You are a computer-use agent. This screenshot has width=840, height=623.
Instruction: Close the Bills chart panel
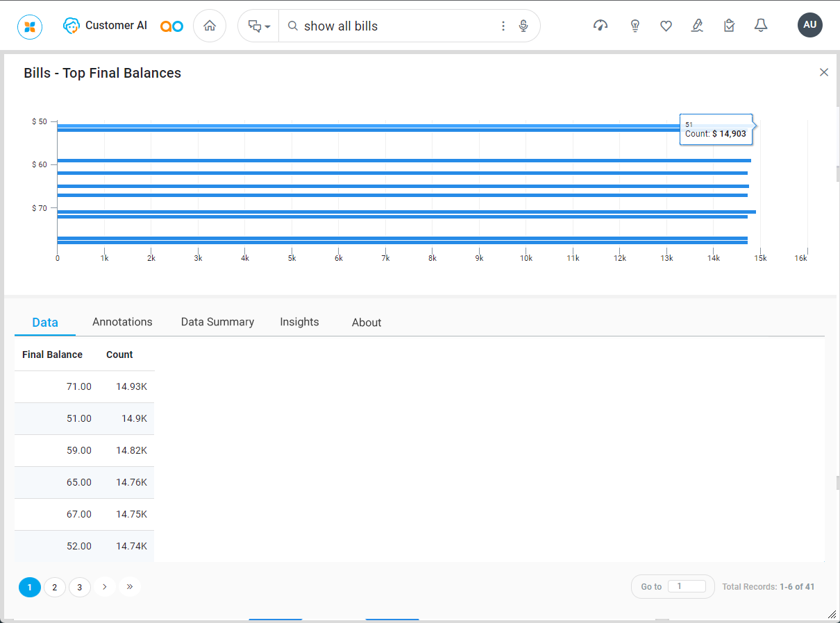pyautogui.click(x=824, y=72)
